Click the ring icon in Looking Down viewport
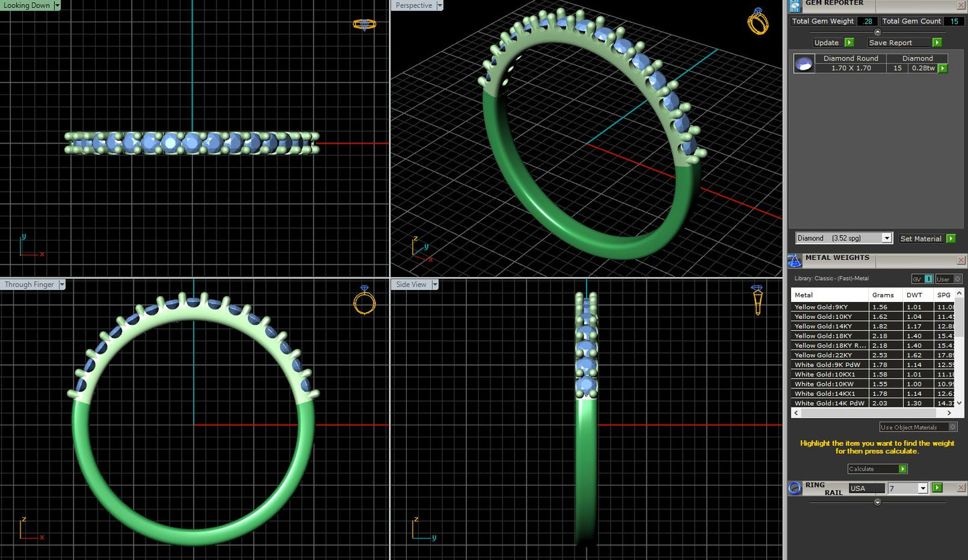 [x=364, y=25]
